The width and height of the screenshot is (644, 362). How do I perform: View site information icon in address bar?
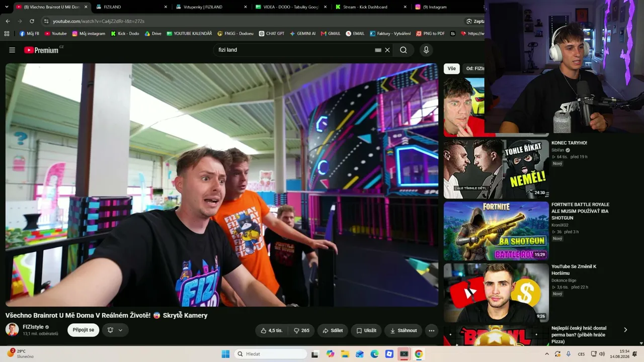46,21
